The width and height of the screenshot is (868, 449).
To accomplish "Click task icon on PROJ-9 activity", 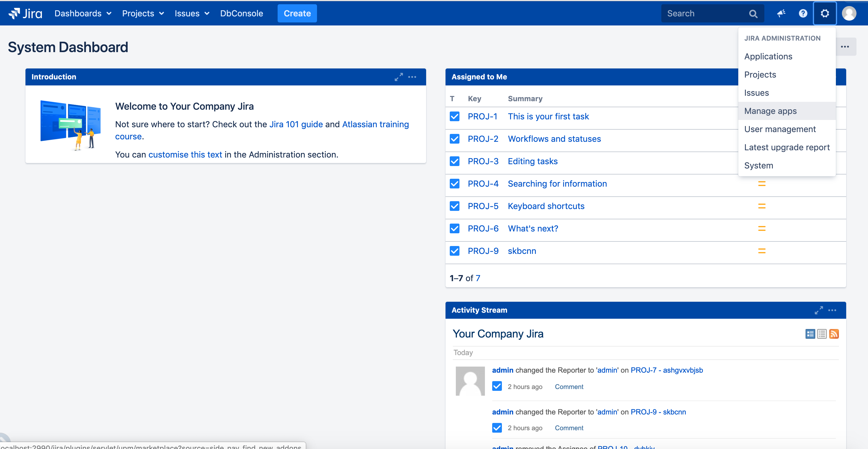I will click(497, 428).
